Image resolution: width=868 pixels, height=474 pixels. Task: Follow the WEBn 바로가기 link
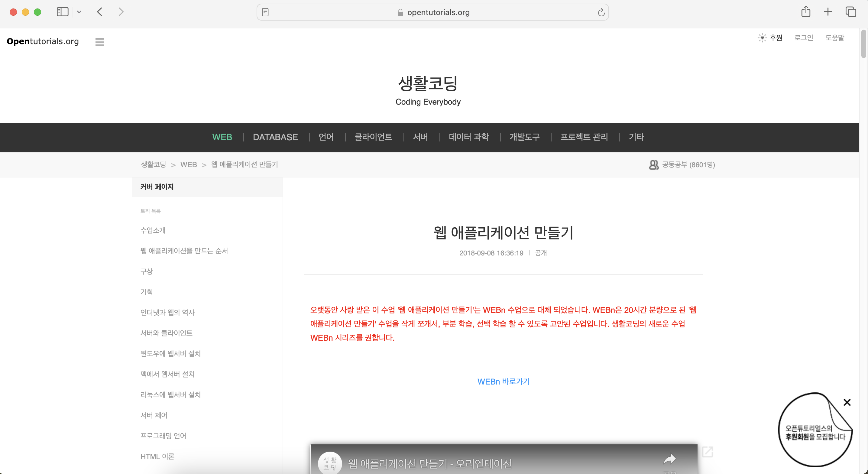(504, 381)
